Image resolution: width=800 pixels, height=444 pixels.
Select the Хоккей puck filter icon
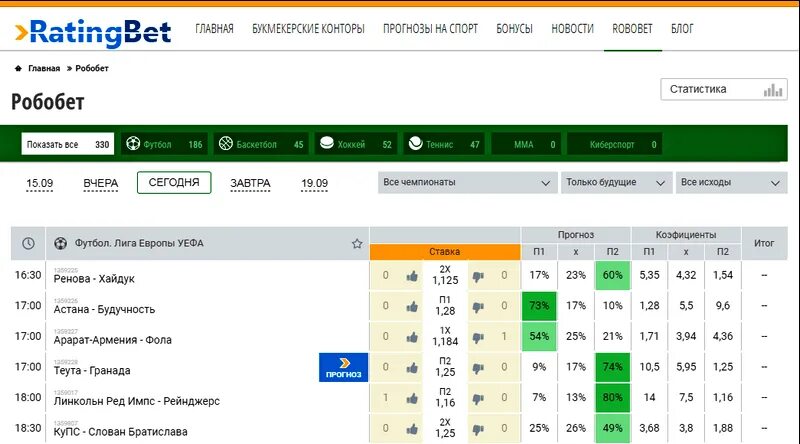coord(327,143)
